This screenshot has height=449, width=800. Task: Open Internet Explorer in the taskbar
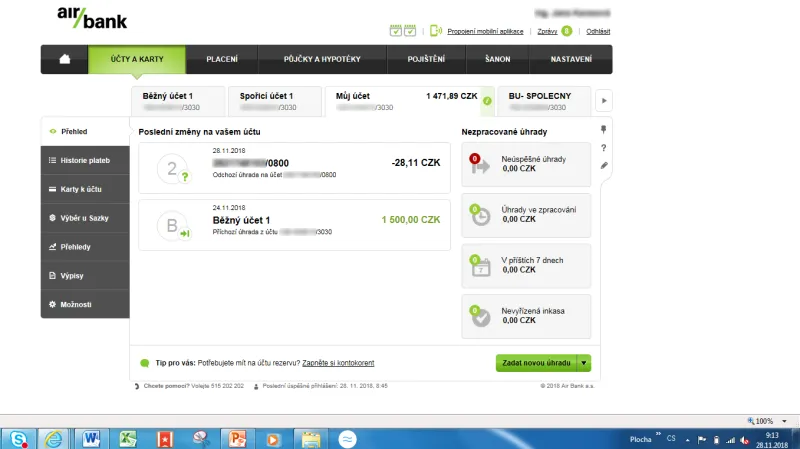[x=52, y=438]
